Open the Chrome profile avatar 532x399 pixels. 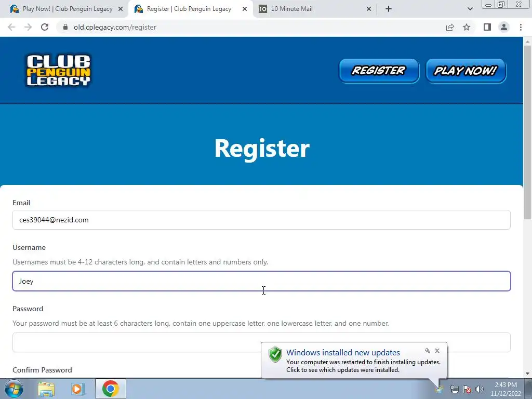coord(504,27)
